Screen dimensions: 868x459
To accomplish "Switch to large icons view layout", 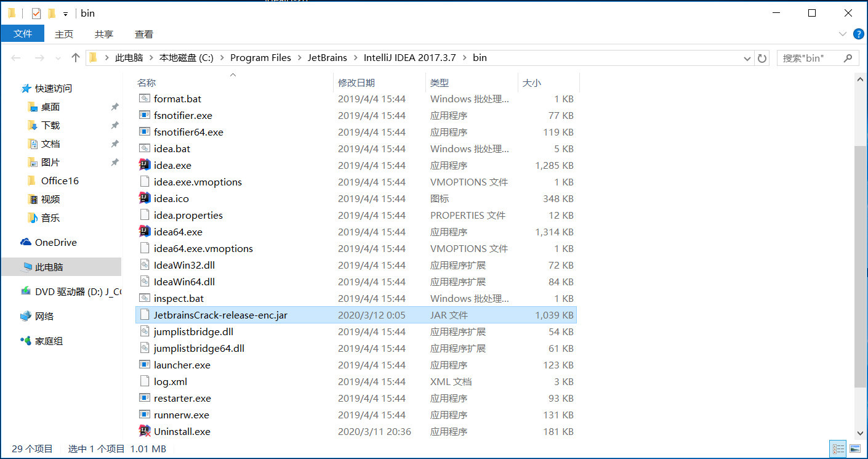I will point(854,449).
